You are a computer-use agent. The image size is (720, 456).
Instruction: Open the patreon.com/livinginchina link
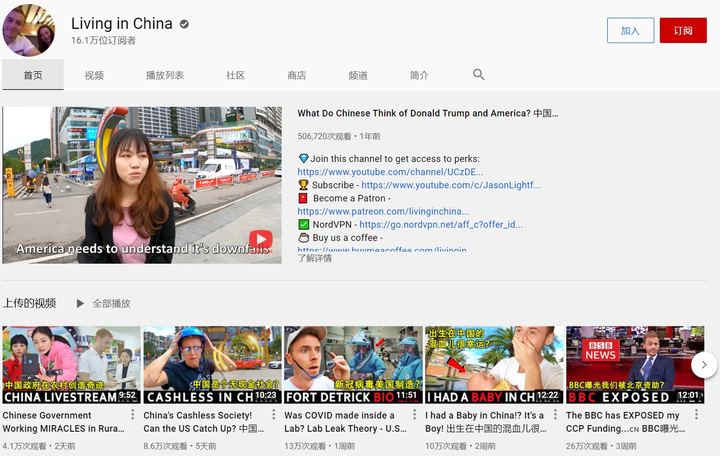383,212
